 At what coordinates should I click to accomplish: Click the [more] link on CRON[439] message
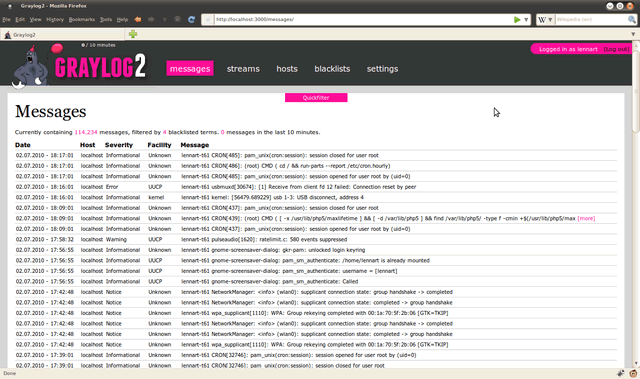pos(586,219)
